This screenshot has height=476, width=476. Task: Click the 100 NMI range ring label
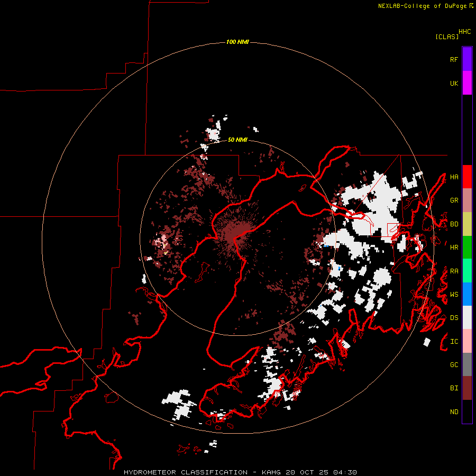point(237,42)
